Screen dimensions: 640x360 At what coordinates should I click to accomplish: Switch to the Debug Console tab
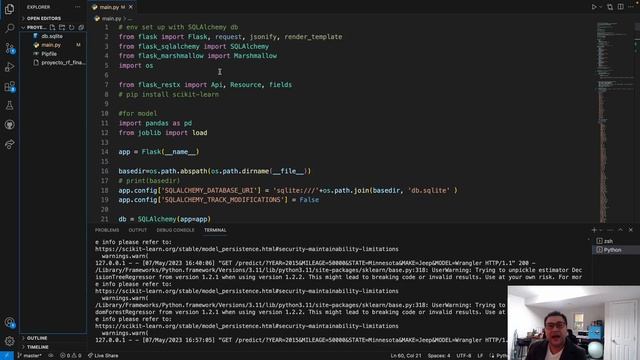(x=176, y=230)
